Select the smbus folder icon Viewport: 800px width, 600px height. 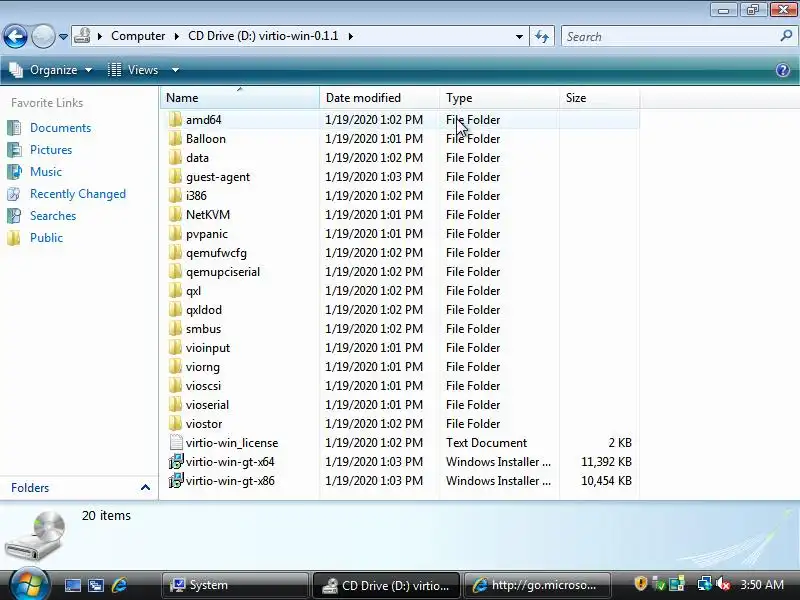[175, 329]
